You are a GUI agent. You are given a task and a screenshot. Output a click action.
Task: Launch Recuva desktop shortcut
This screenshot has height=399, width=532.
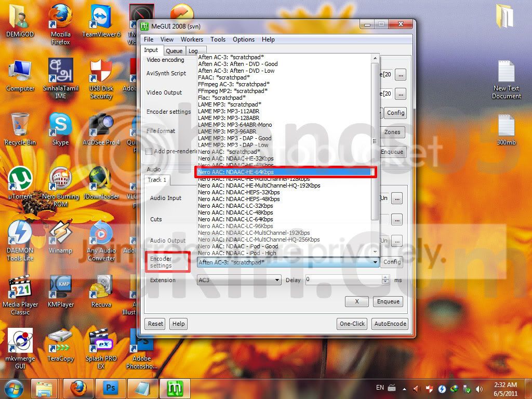pyautogui.click(x=101, y=291)
